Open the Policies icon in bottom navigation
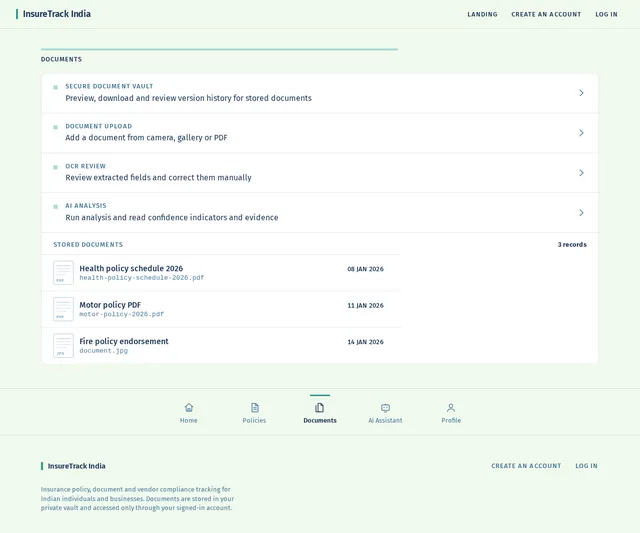Image resolution: width=640 pixels, height=533 pixels. tap(255, 408)
